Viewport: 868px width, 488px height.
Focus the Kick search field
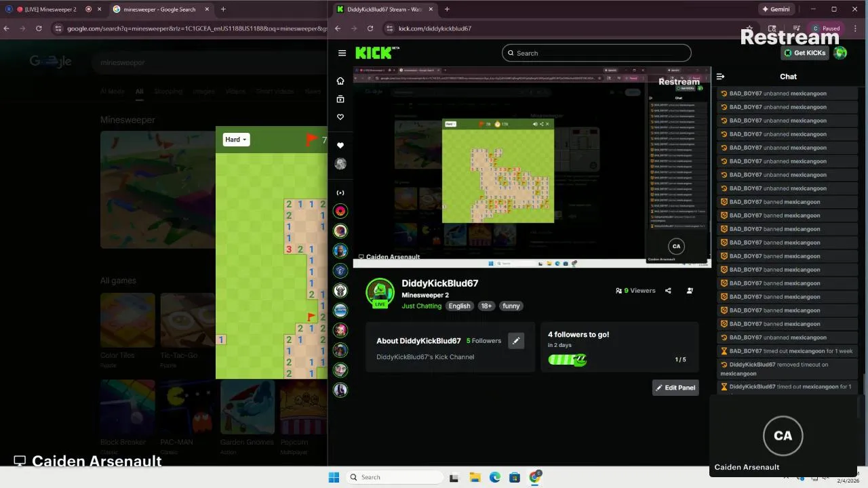pos(597,53)
